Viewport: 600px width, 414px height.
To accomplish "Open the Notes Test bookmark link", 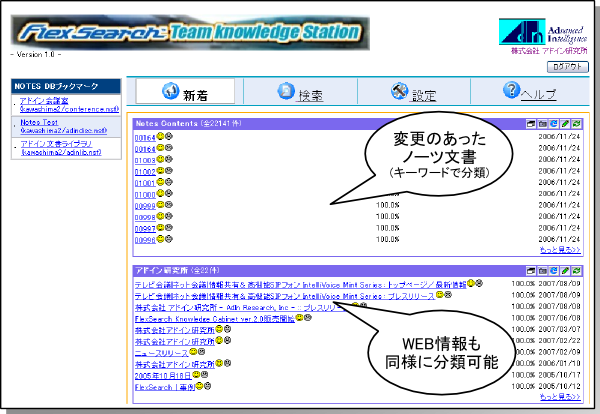I will pyautogui.click(x=64, y=126).
